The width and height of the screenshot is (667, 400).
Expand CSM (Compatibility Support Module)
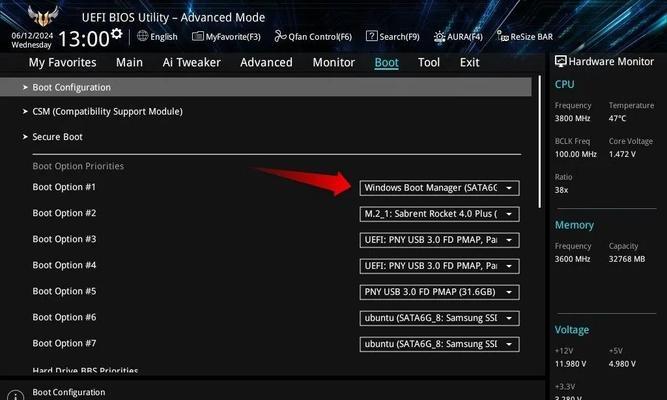pyautogui.click(x=107, y=111)
